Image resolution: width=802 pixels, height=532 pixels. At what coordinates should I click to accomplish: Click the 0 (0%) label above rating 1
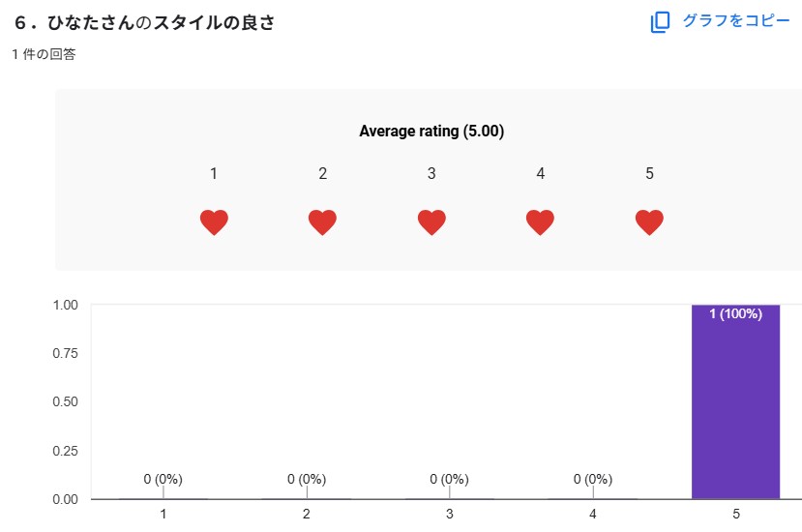click(x=163, y=479)
